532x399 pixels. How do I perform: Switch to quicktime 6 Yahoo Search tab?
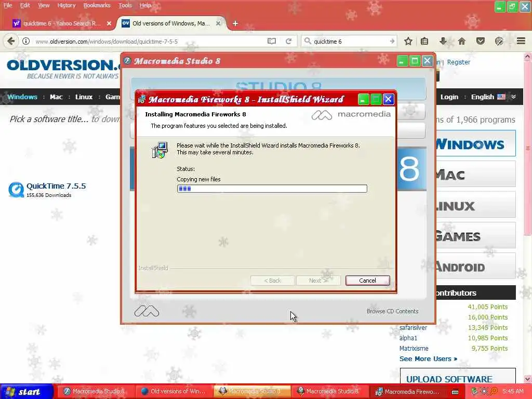tap(62, 23)
